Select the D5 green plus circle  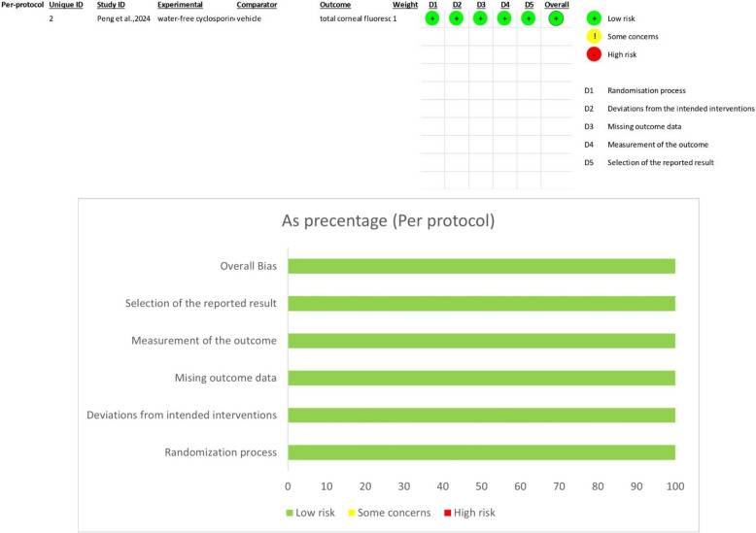click(x=529, y=18)
